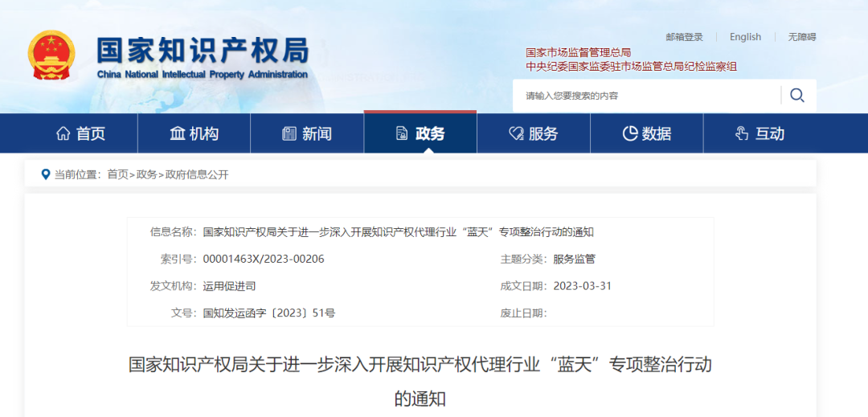The height and width of the screenshot is (417, 868).
Task: Click the 发文机构 label
Action: pyautogui.click(x=173, y=286)
